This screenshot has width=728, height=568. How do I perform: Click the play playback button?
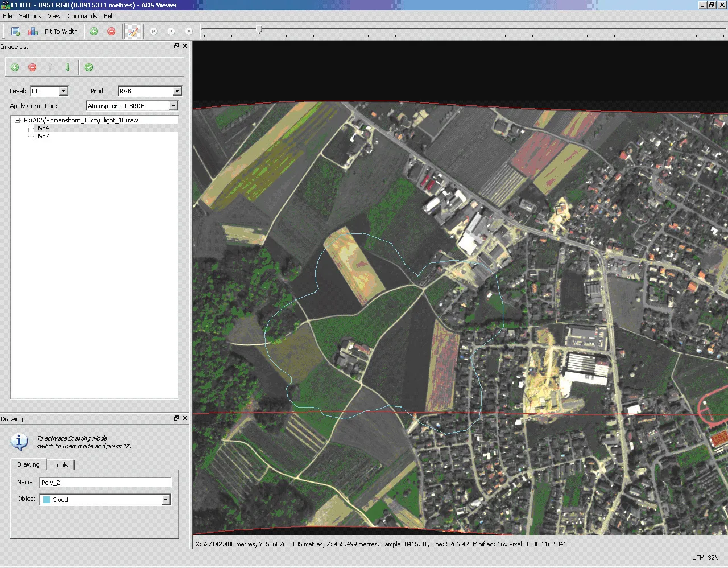coord(171,31)
